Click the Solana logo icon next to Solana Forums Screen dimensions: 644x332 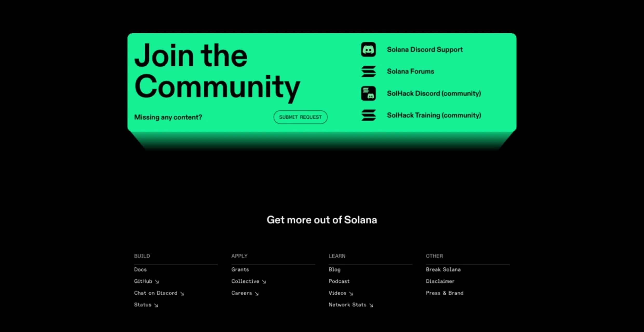tap(368, 71)
